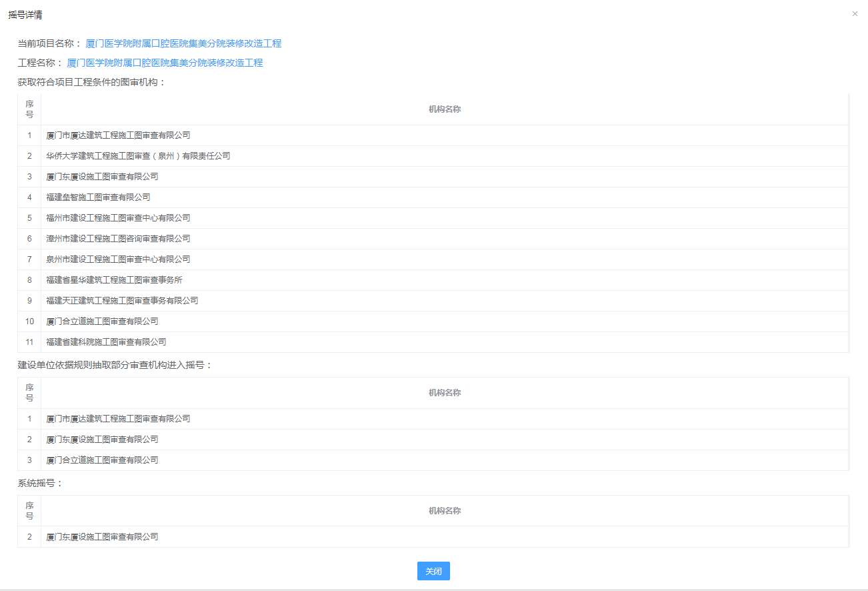868x591 pixels.
Task: Click the 摇号详情 dialog title
Action: pyautogui.click(x=25, y=15)
